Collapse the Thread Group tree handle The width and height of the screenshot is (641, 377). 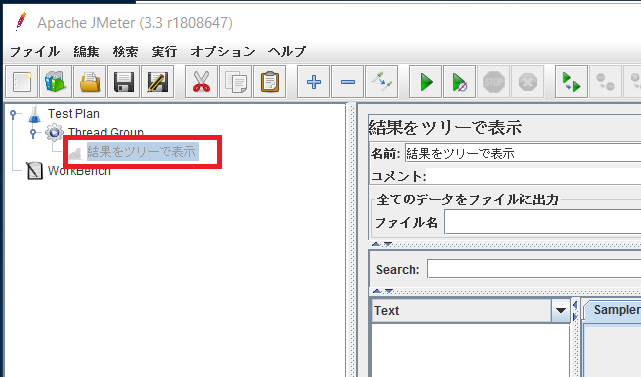tap(34, 133)
